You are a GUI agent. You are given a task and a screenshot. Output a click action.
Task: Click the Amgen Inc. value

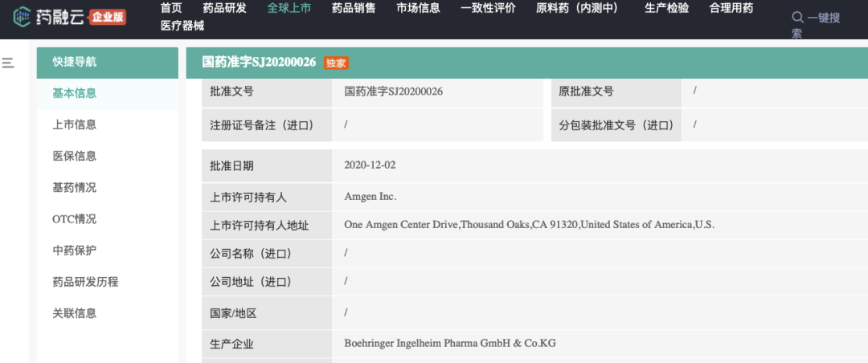point(371,197)
